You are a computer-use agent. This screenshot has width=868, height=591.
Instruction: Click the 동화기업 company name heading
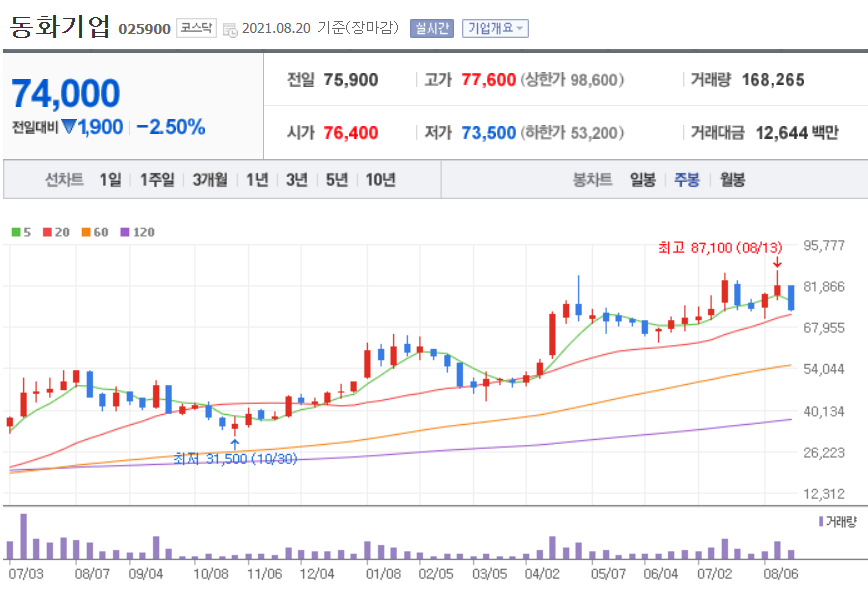pos(60,27)
